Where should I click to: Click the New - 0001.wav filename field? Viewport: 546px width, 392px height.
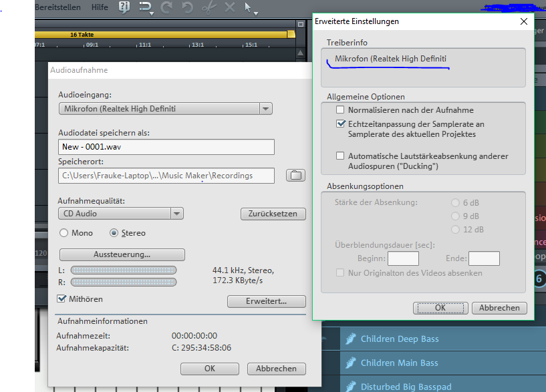tap(166, 147)
